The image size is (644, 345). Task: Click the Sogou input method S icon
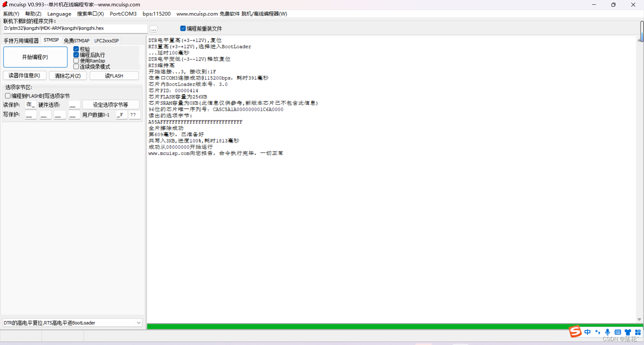575,332
